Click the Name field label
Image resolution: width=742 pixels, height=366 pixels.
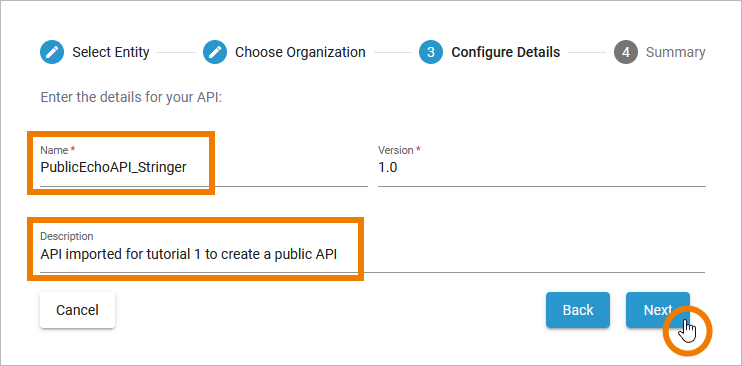[x=54, y=150]
